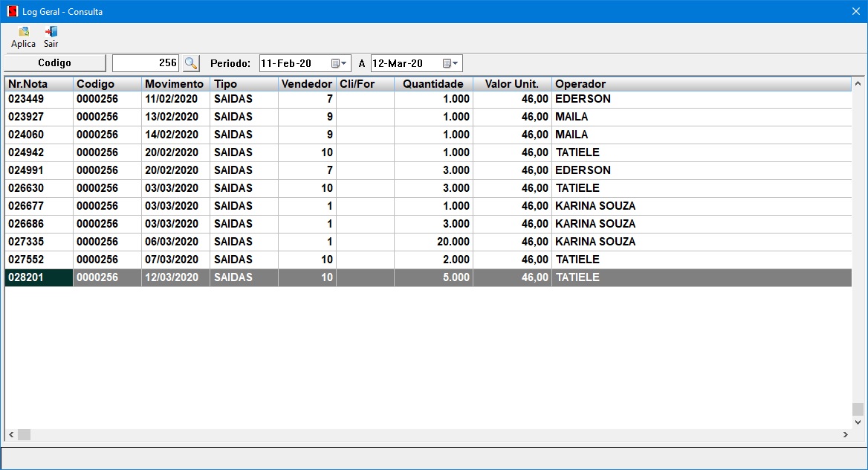Open the start date calendar dropdown
The image size is (868, 470).
click(339, 63)
